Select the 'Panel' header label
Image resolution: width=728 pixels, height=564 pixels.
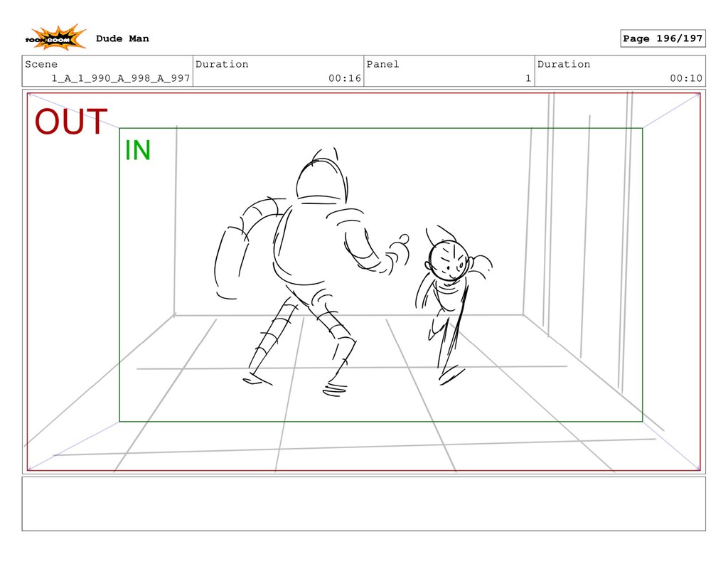(382, 64)
